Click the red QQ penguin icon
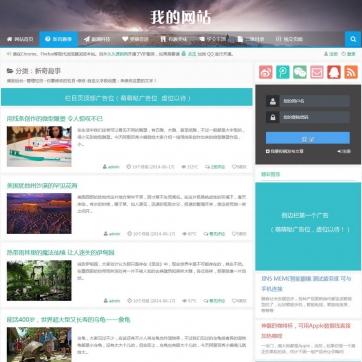The image size is (362, 362). [334, 72]
